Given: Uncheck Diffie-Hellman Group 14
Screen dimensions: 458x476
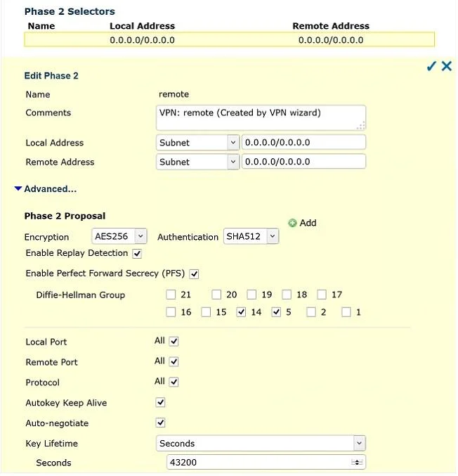Looking at the screenshot, I should point(241,311).
